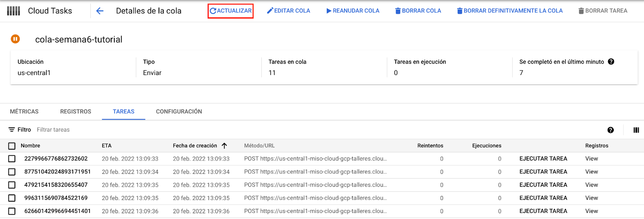This screenshot has width=644, height=219.
Task: Click the Reanudar cola play icon
Action: (x=329, y=11)
